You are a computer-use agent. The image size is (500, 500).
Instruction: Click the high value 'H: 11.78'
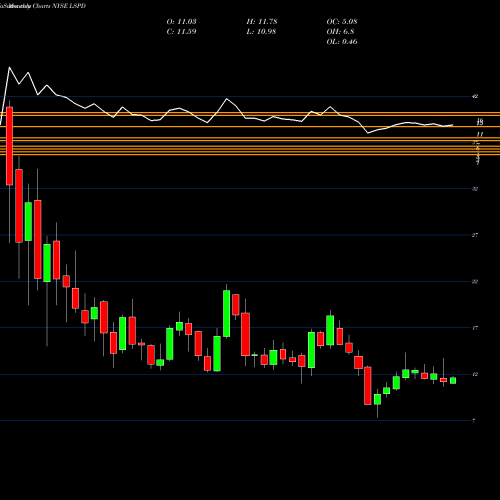point(262,22)
